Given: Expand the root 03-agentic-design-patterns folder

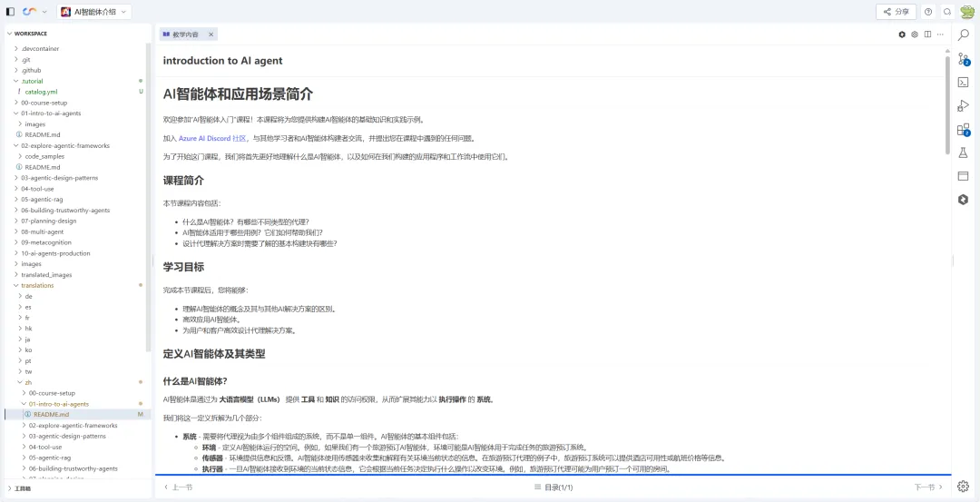Looking at the screenshot, I should (59, 178).
